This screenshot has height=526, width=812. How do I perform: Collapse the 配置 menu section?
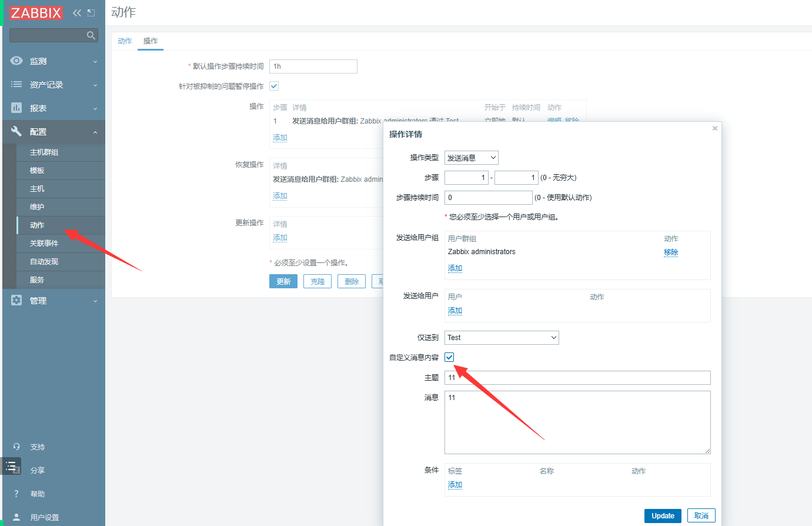tap(54, 132)
